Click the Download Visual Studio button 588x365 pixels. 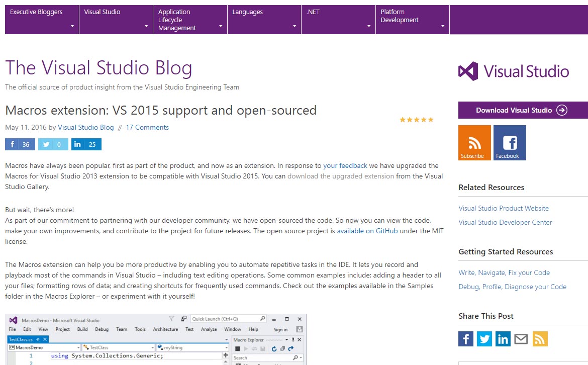(x=522, y=110)
